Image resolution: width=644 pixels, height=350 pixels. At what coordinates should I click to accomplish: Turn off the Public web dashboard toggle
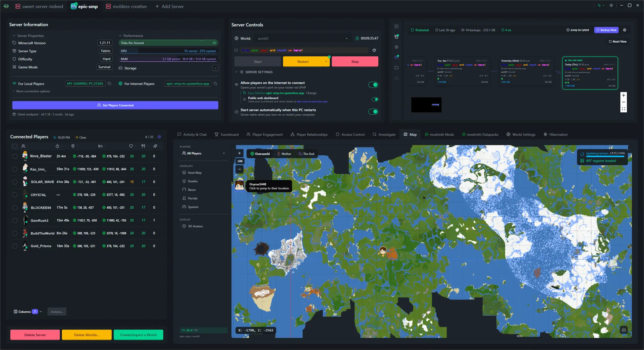375,99
